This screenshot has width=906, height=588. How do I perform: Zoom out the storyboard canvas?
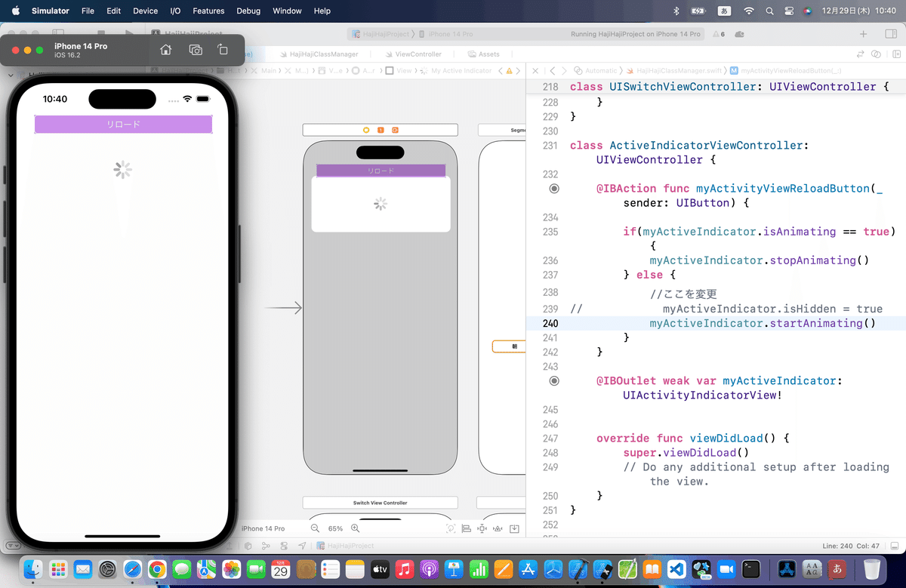point(316,528)
